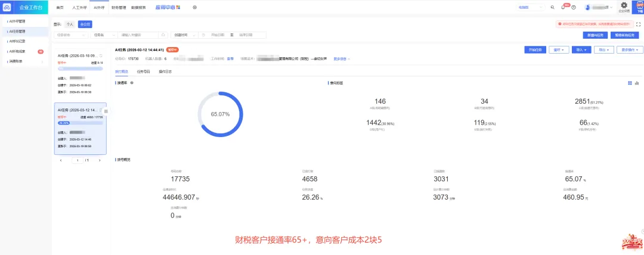644x255 pixels.
Task: Click the 企业工作台 cloud logo icon
Action: [7, 7]
